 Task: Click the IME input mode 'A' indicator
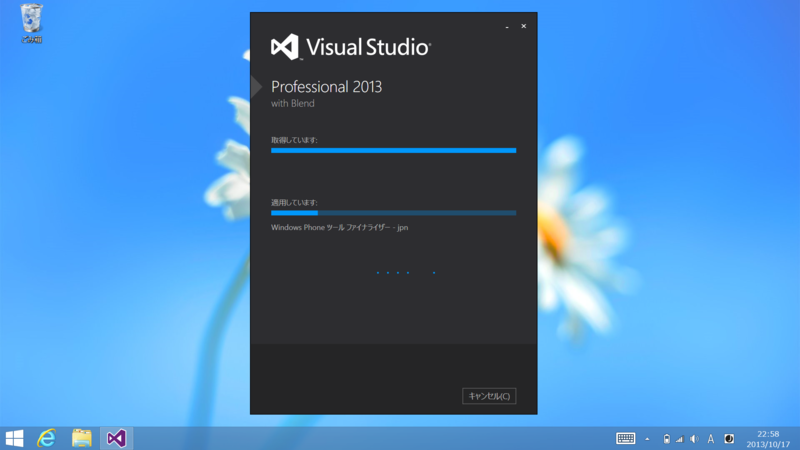point(711,439)
